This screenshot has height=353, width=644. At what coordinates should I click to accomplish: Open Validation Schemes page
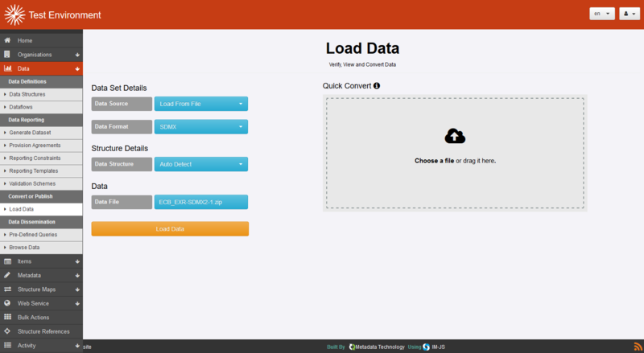[x=41, y=183]
